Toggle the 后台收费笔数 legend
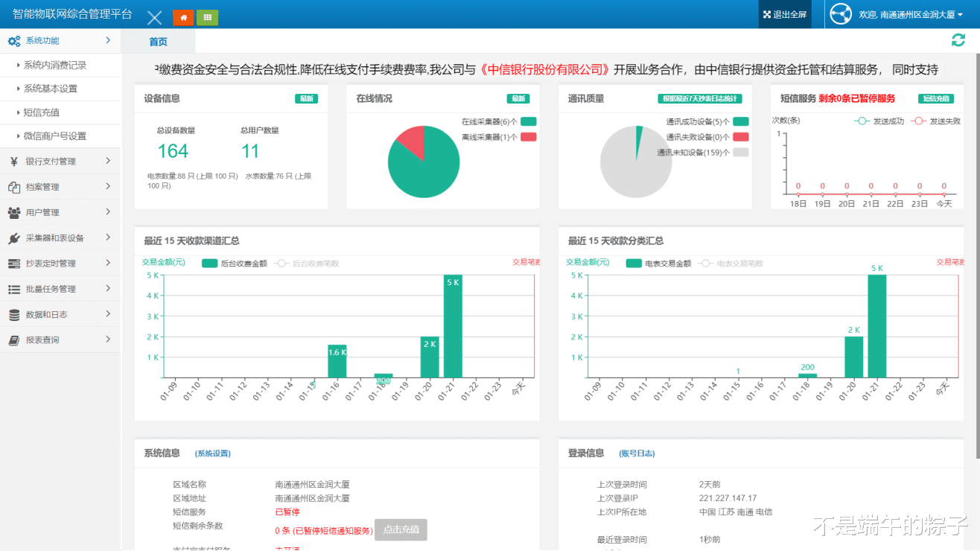 (306, 263)
